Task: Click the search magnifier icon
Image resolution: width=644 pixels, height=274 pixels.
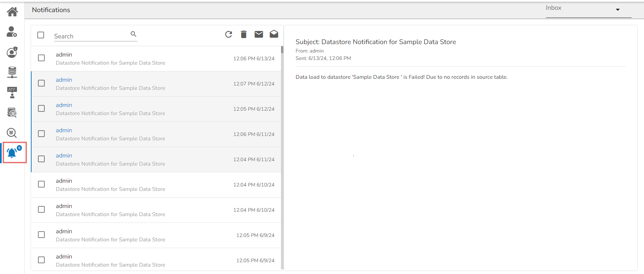Action: (x=133, y=34)
